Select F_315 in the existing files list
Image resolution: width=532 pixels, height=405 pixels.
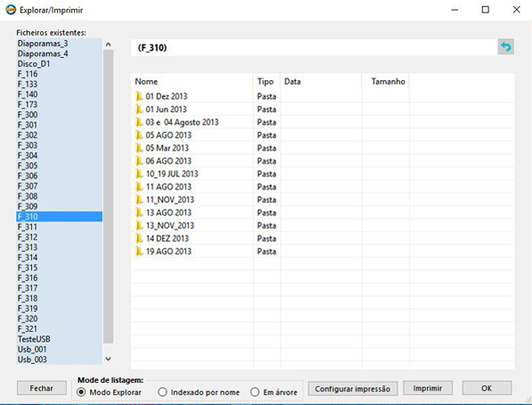(x=60, y=268)
